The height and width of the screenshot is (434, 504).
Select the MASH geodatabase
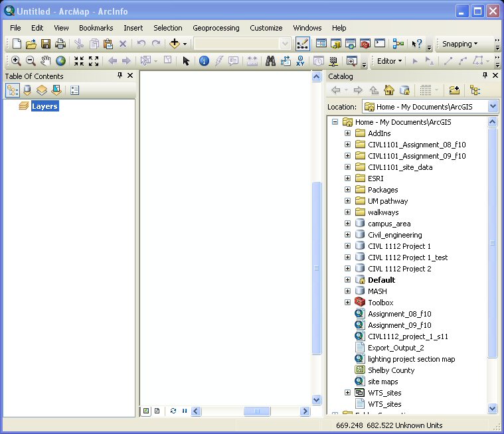coord(377,291)
